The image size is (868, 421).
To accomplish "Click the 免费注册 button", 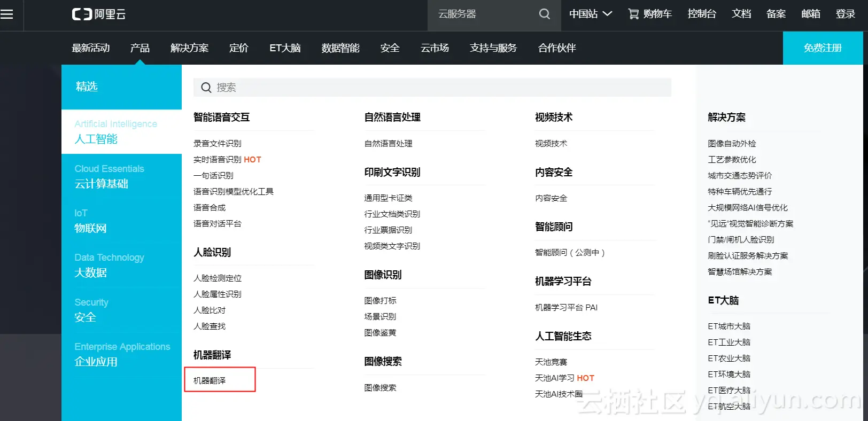I will 823,48.
